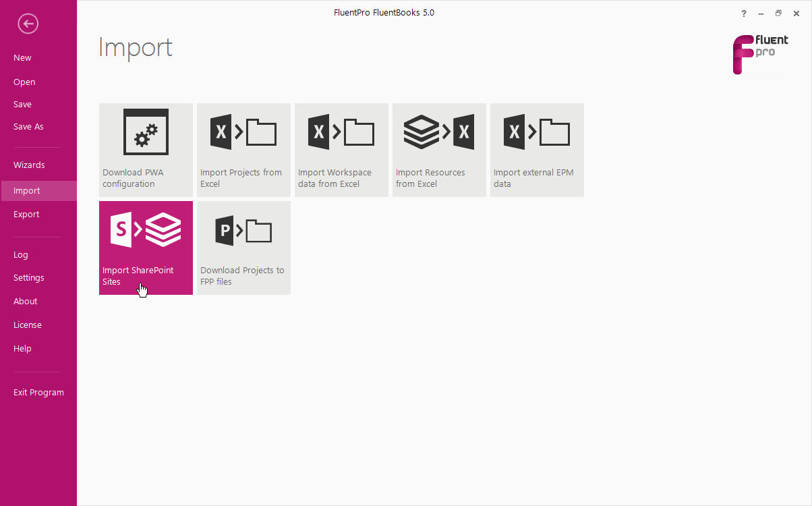Click Import Projects from Excel icon
Image resolution: width=812 pixels, height=506 pixels.
point(243,132)
